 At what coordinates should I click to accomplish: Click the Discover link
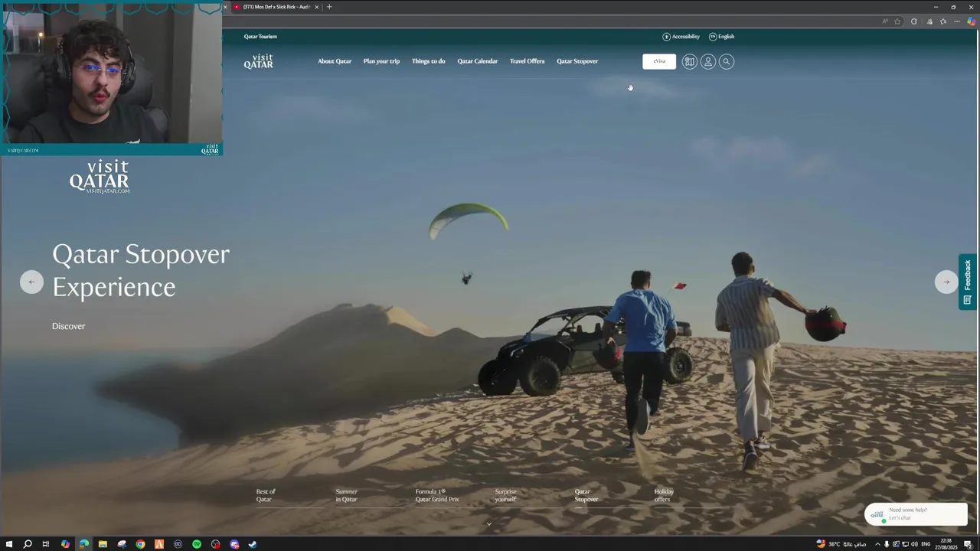(68, 326)
